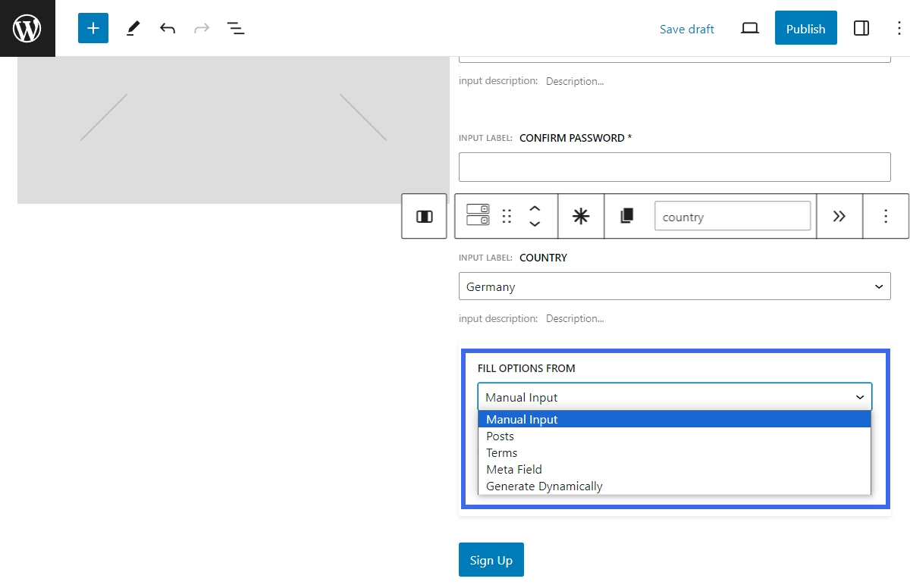Click the Save draft link
The image size is (910, 588).
point(686,29)
